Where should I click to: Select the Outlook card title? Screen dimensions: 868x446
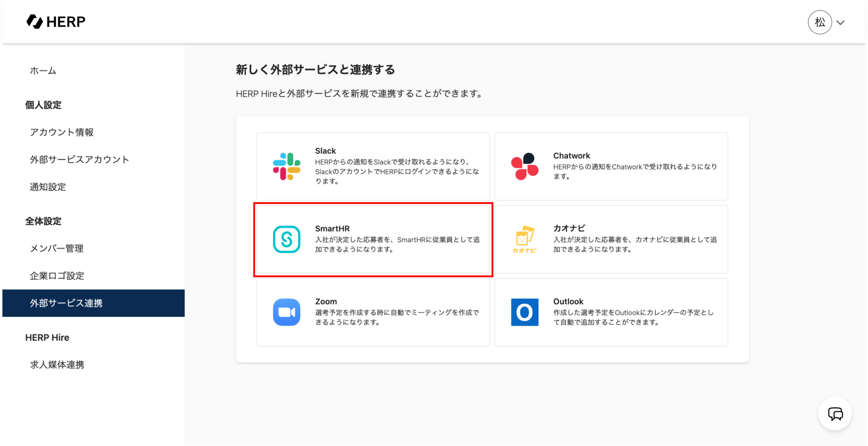(x=568, y=302)
